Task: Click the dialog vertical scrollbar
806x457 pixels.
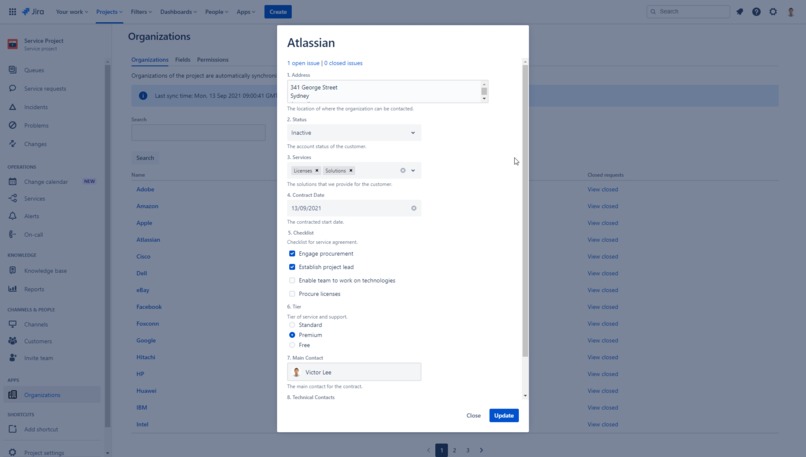Action: tap(525, 211)
